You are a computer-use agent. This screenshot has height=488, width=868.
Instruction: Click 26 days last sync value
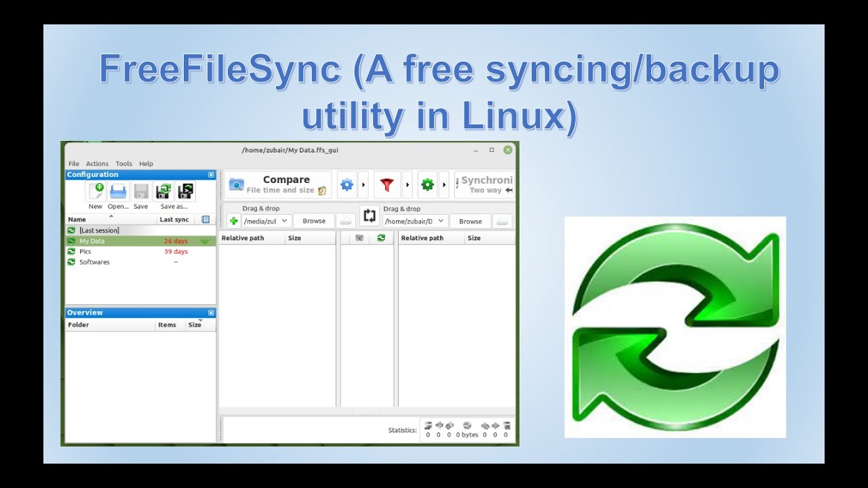(x=176, y=241)
